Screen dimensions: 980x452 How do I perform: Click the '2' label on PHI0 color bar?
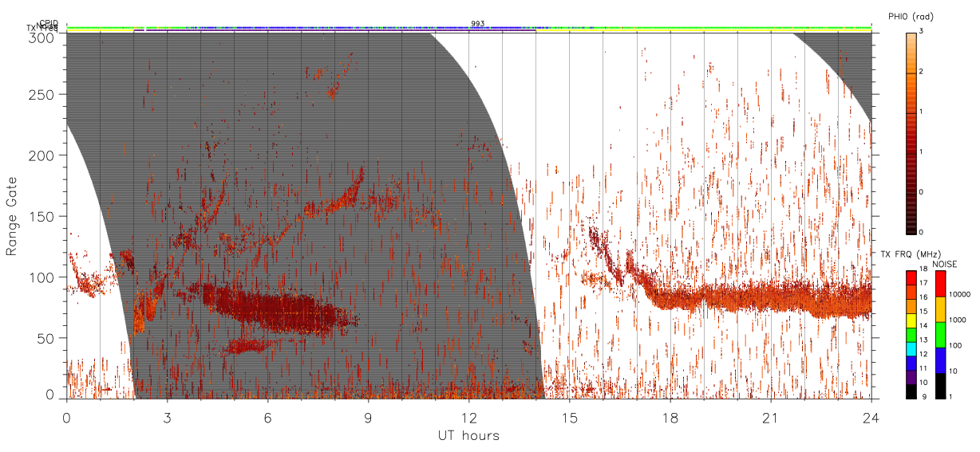(923, 72)
